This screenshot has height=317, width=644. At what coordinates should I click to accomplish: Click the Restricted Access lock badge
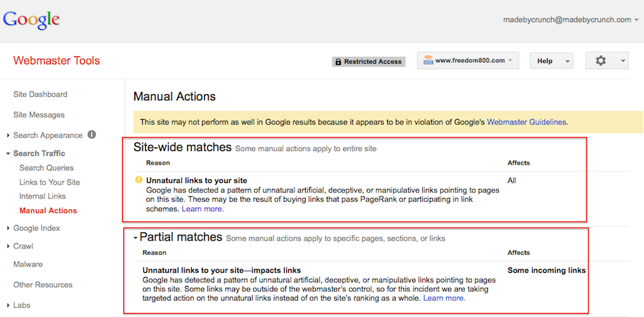pos(369,62)
